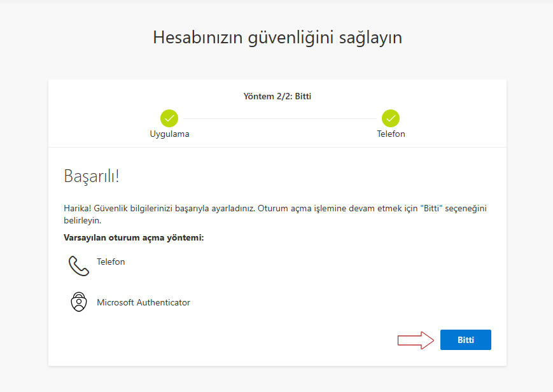Image resolution: width=553 pixels, height=392 pixels.
Task: Click the Telefon sign-in method text
Action: pyautogui.click(x=111, y=262)
